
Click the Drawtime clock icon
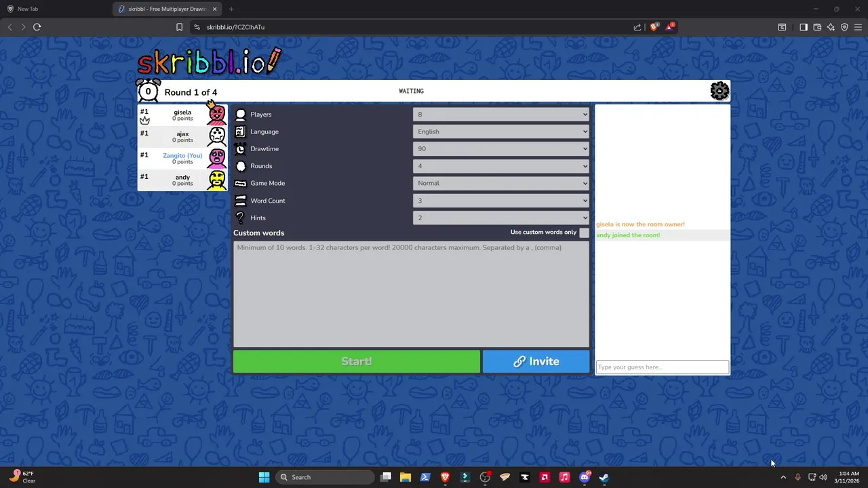click(x=240, y=148)
